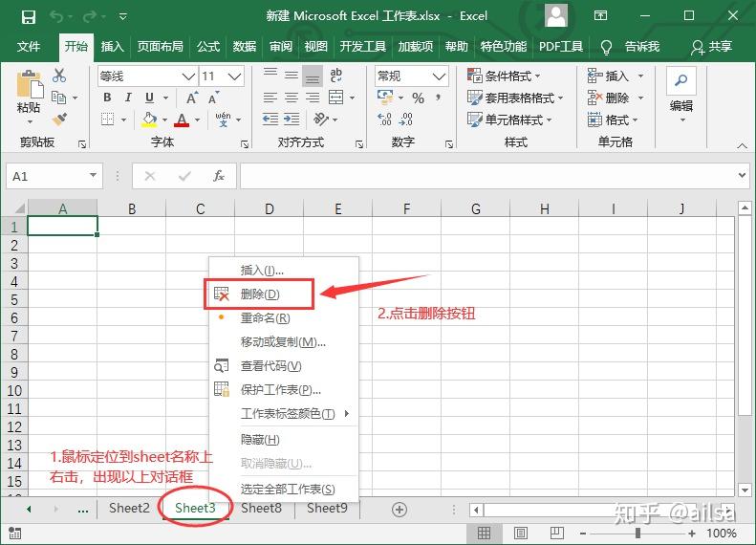Click the Decrease Decimal icon

tap(406, 120)
